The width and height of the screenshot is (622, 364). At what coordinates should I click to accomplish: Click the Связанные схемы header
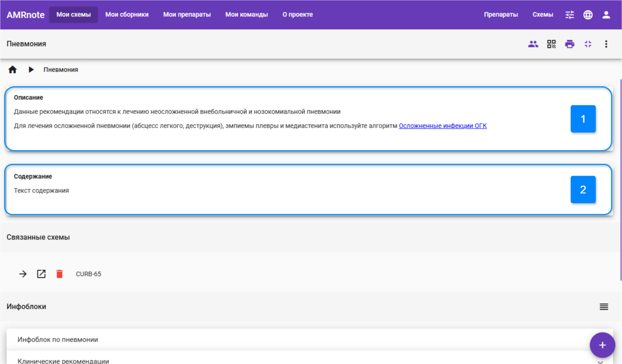click(x=38, y=237)
